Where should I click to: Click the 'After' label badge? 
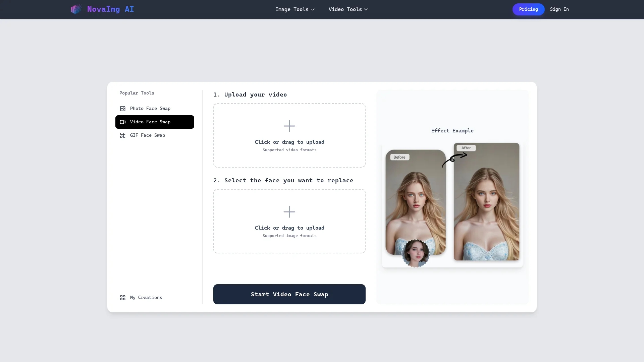tap(466, 148)
